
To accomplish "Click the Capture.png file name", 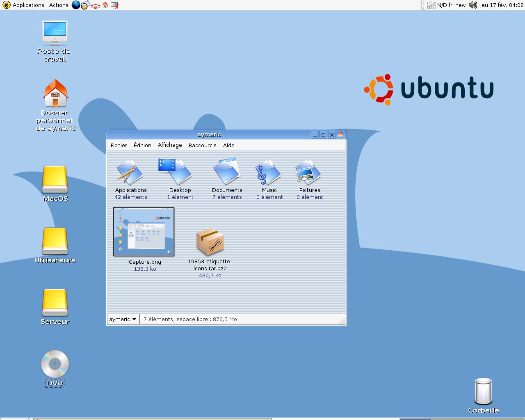I will [x=145, y=262].
